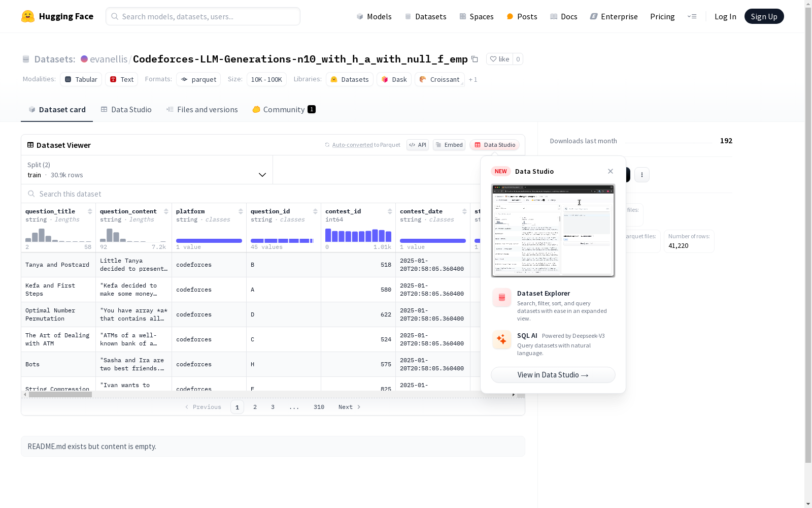Viewport: 812px width, 508px height.
Task: Like this dataset
Action: [x=499, y=59]
